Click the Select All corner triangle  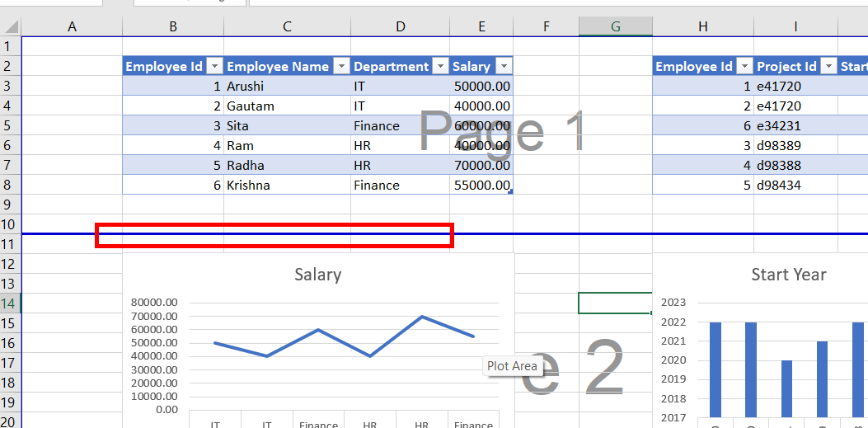[x=10, y=27]
